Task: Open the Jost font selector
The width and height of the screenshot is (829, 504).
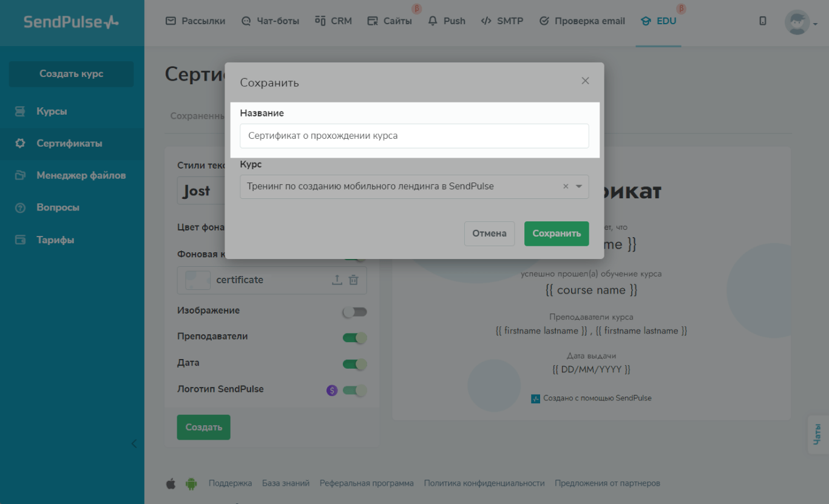Action: 202,191
